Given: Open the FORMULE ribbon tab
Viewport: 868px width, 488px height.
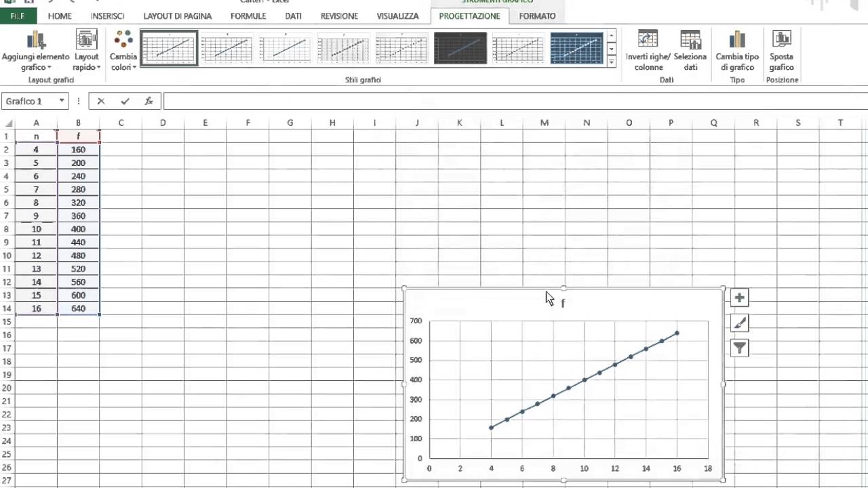Looking at the screenshot, I should tap(248, 16).
